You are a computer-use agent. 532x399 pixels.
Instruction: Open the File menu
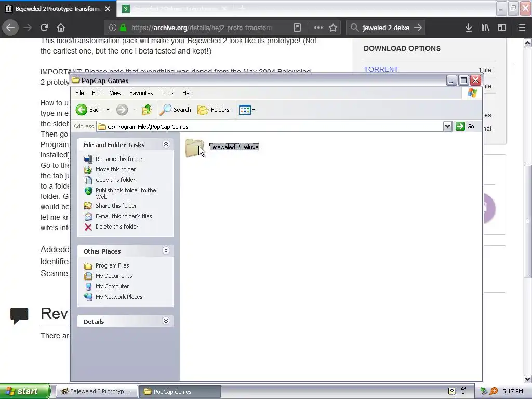[79, 93]
